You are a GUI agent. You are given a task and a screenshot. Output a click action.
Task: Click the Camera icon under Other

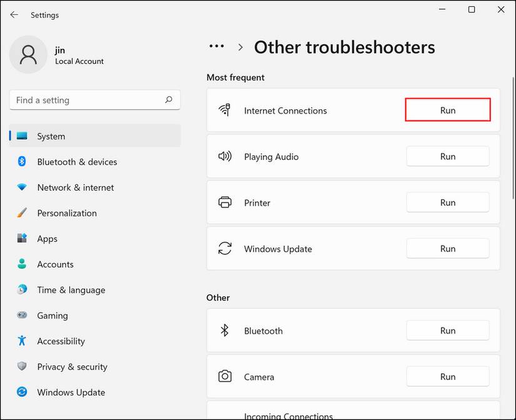click(x=225, y=376)
